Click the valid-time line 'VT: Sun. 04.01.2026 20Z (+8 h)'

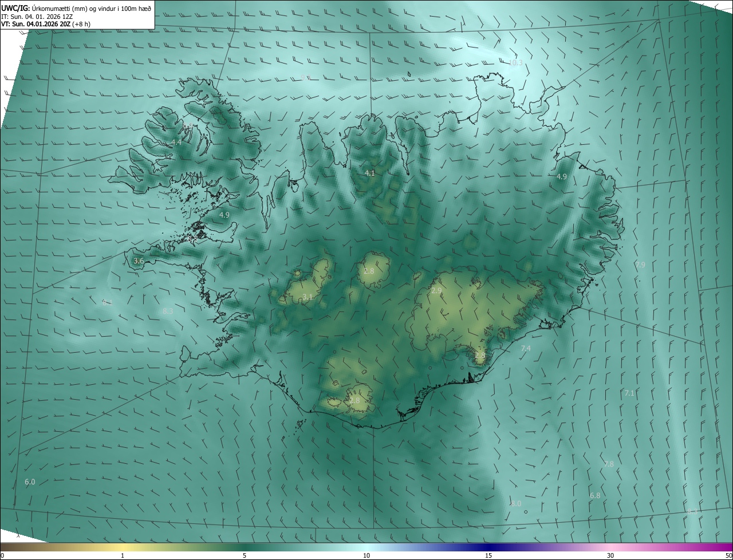click(46, 24)
